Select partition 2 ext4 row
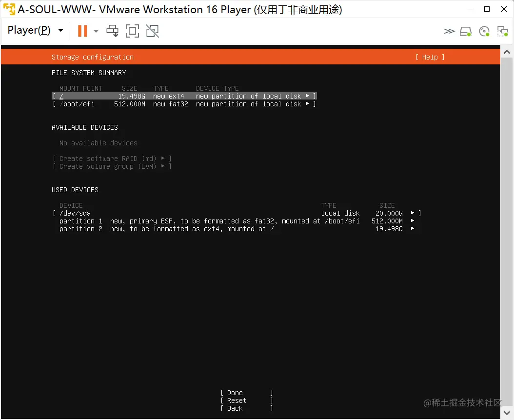The image size is (514, 420). (237, 229)
